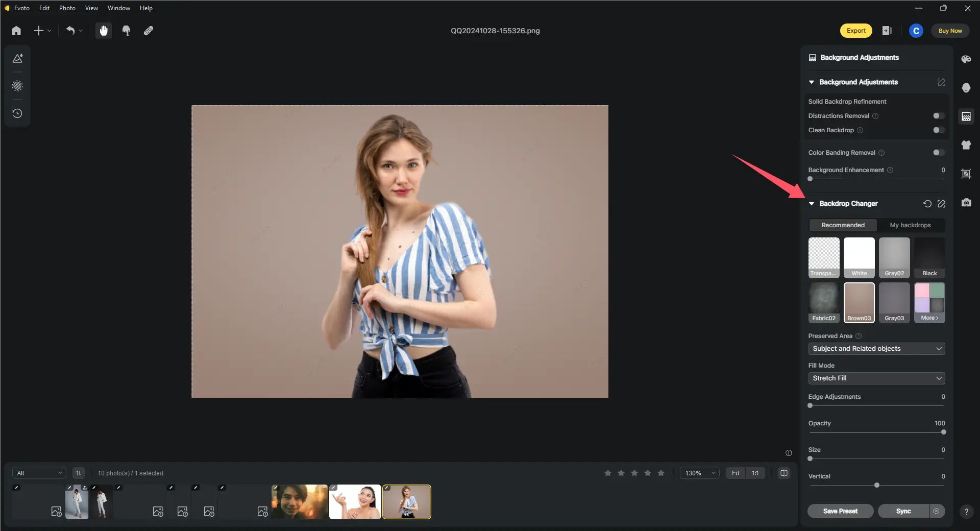This screenshot has width=980, height=531.
Task: Collapse the Backdrop Changer section
Action: (x=812, y=203)
